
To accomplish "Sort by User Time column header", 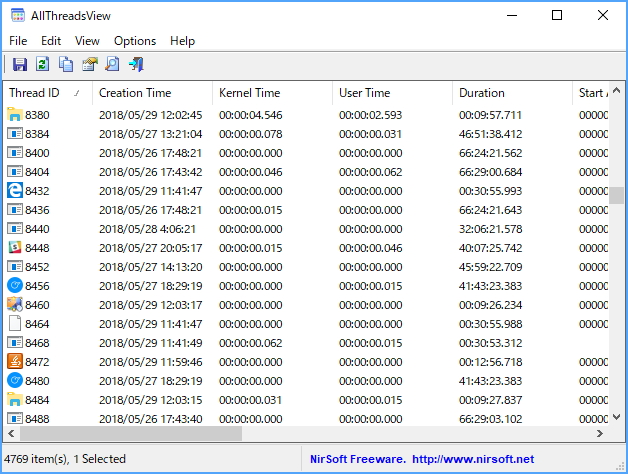I will pyautogui.click(x=393, y=93).
